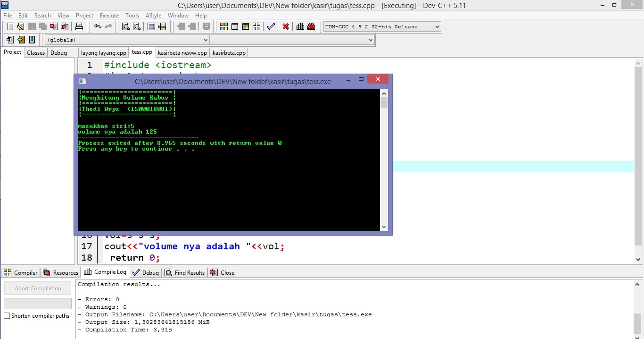Click the Redo arrow icon

coord(108,26)
